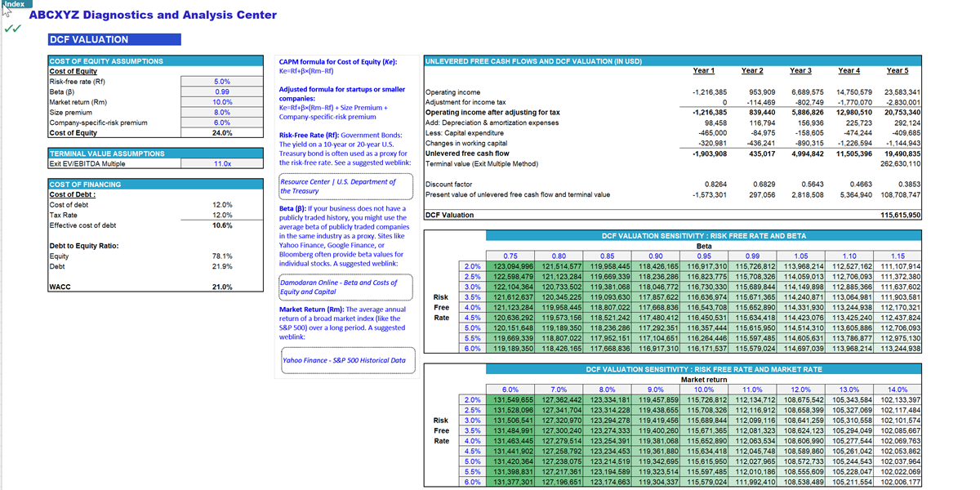Click the Debt ratio value 21.9%
Image resolution: width=980 pixels, height=490 pixels.
222,266
